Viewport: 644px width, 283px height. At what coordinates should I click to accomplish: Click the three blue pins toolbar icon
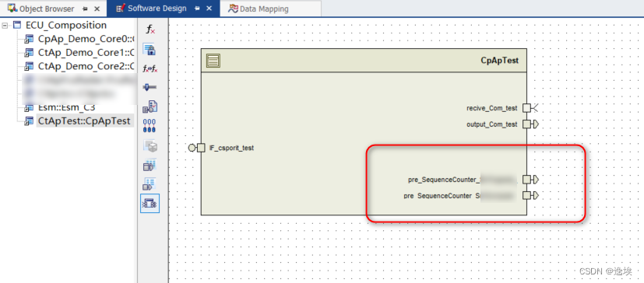click(x=150, y=125)
